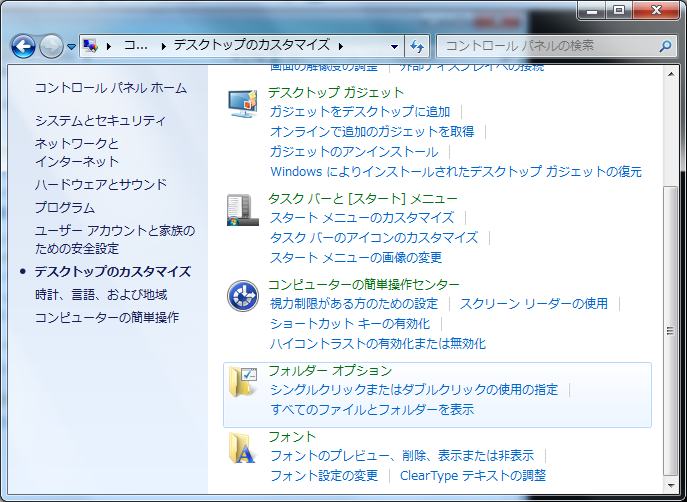Expand the chevron after the Control Panel icon
Viewport: 687px width, 502px height.
tap(108, 46)
